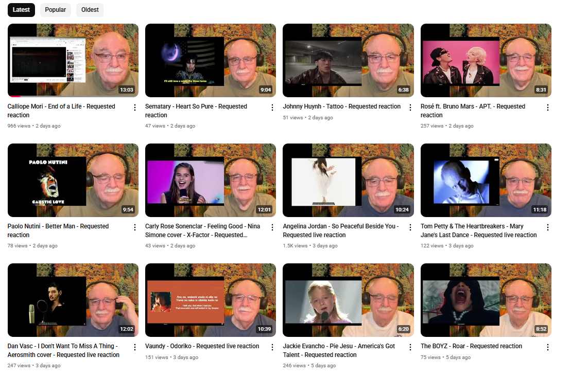Screen dimensions: 588x376
Task: Open the Paolo Nutini Better Man title link
Action: click(x=58, y=231)
